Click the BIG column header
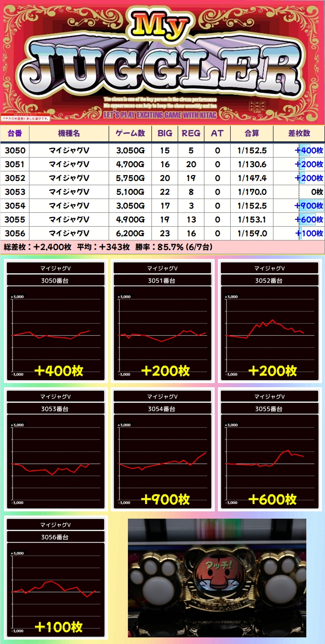The image size is (325, 644). click(x=165, y=133)
